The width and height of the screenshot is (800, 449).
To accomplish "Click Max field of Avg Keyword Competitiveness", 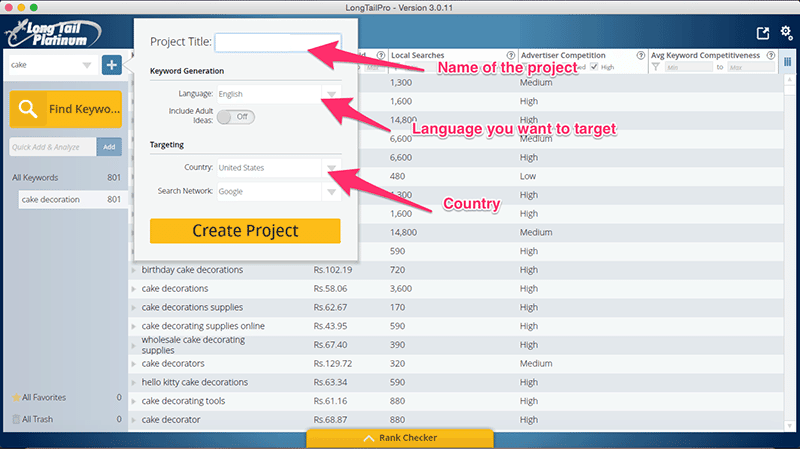I will point(751,67).
